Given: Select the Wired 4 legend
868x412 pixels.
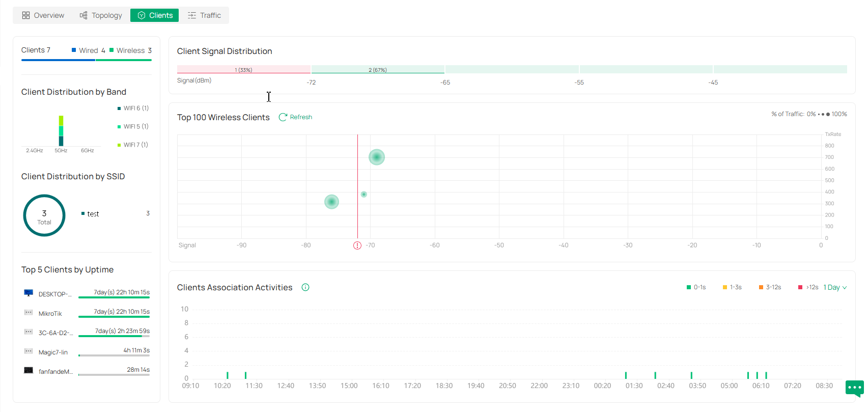Looking at the screenshot, I should tap(89, 50).
